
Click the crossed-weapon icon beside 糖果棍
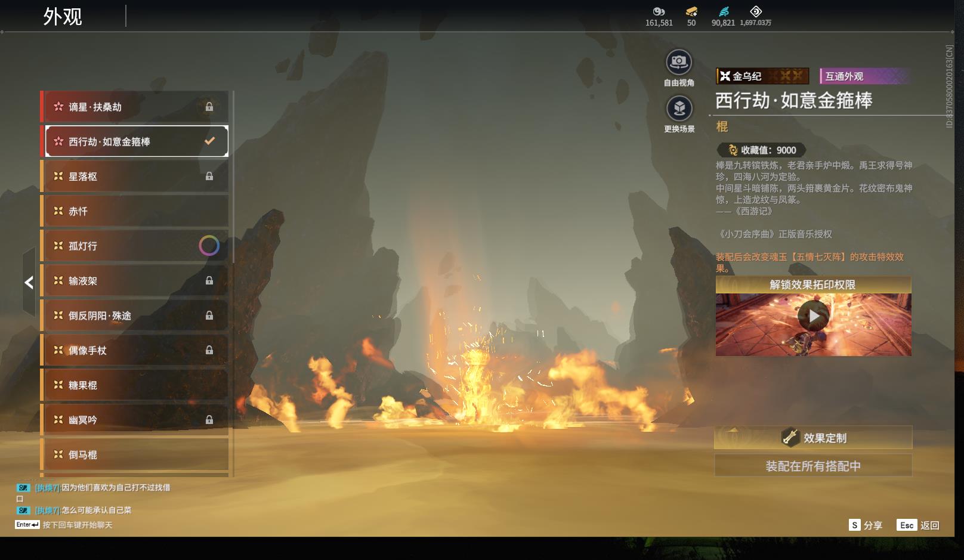pos(58,385)
